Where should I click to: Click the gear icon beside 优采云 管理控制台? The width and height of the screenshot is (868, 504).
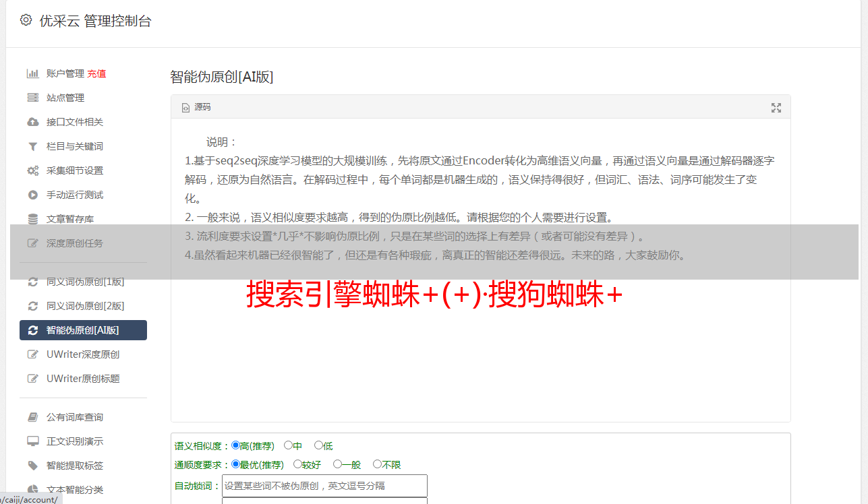pos(26,20)
